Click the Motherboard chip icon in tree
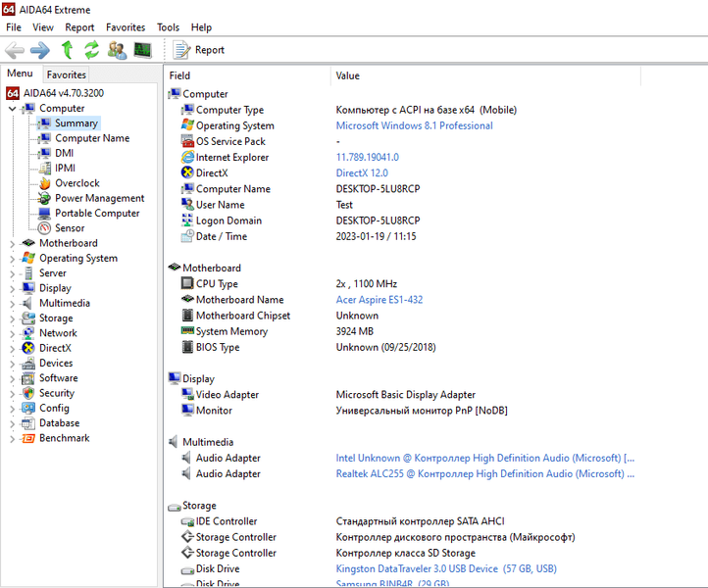This screenshot has height=588, width=708. coord(28,243)
